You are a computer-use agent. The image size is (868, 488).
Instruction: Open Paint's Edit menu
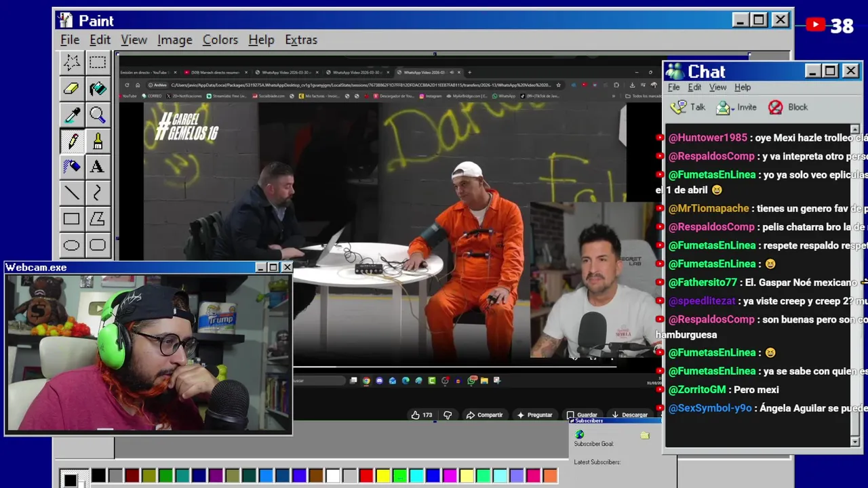(x=100, y=40)
